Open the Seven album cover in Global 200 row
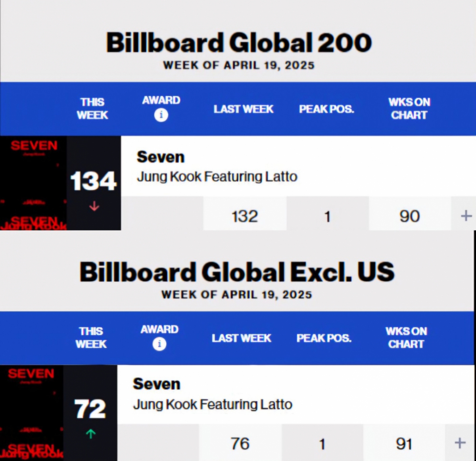Image resolution: width=476 pixels, height=461 pixels. coord(33,183)
